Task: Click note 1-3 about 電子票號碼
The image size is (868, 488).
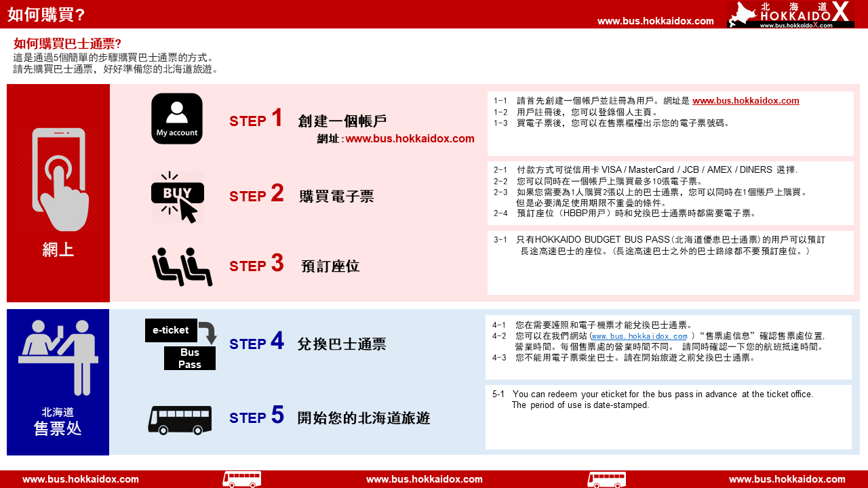Action: 612,123
